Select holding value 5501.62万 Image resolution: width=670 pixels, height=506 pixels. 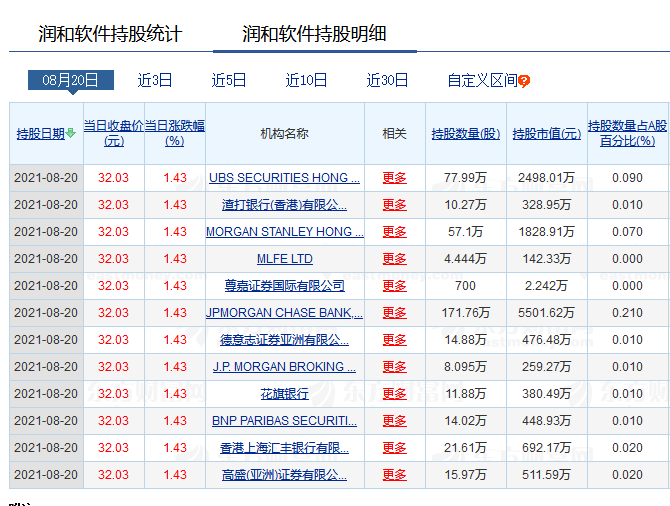[547, 312]
